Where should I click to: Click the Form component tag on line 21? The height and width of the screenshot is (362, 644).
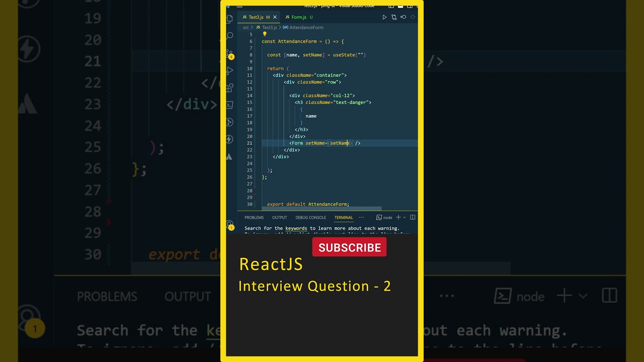[x=297, y=143]
